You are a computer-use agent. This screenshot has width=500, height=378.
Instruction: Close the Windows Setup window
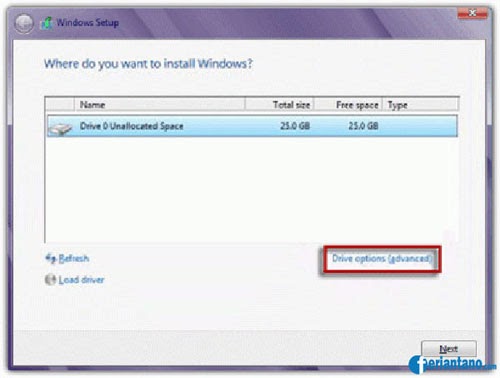pyautogui.click(x=472, y=13)
